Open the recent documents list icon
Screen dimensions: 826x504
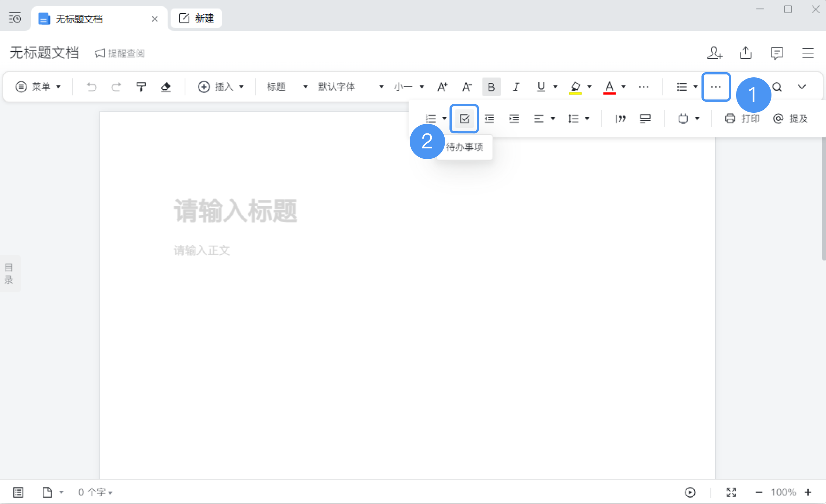[15, 18]
